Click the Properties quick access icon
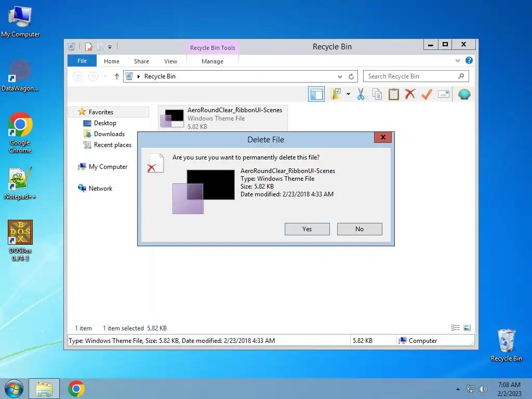This screenshot has width=532, height=399. click(89, 46)
